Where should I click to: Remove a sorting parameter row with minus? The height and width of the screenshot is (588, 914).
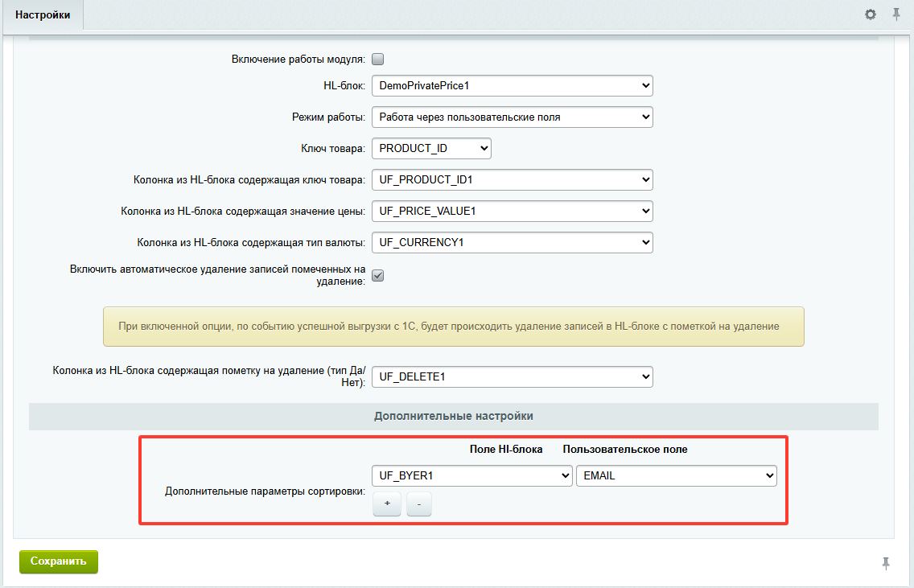(419, 504)
